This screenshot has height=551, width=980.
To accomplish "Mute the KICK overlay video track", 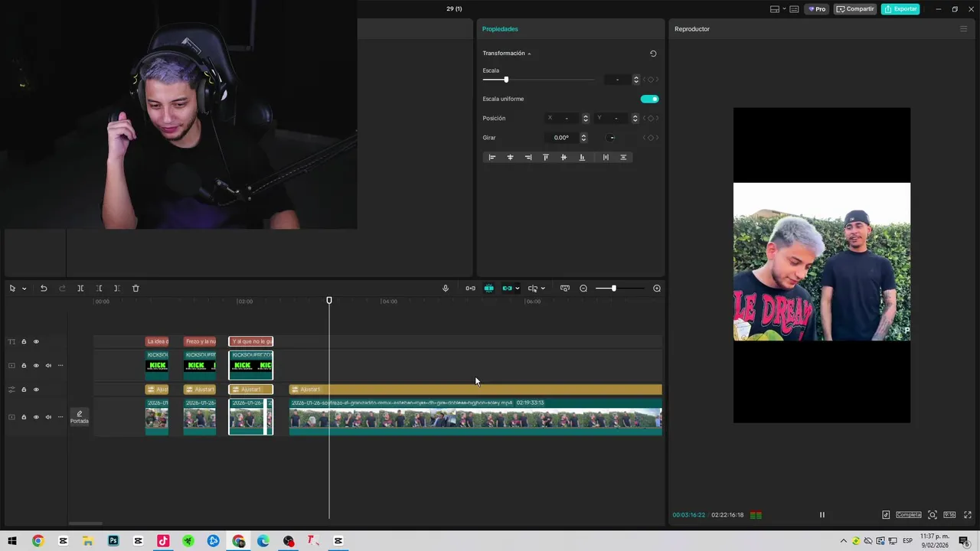I will (x=48, y=366).
